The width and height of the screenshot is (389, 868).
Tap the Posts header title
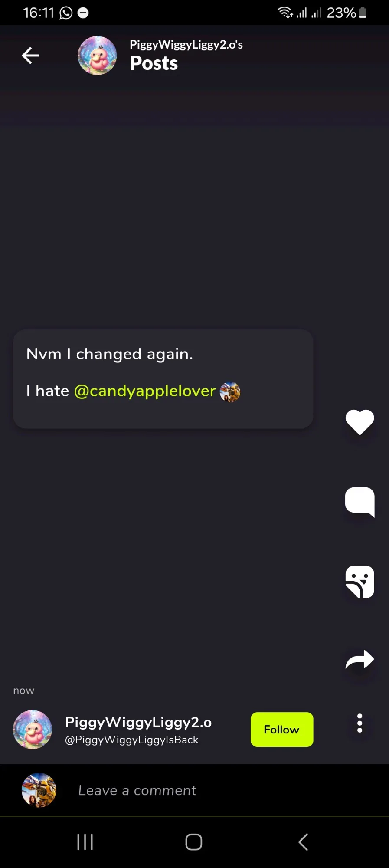pos(154,63)
